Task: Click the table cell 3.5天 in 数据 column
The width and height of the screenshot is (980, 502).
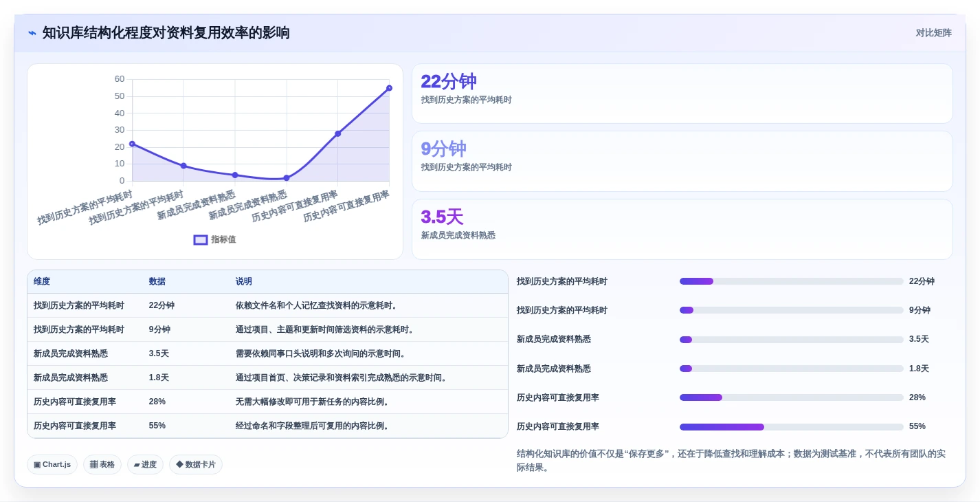Action: pyautogui.click(x=159, y=353)
